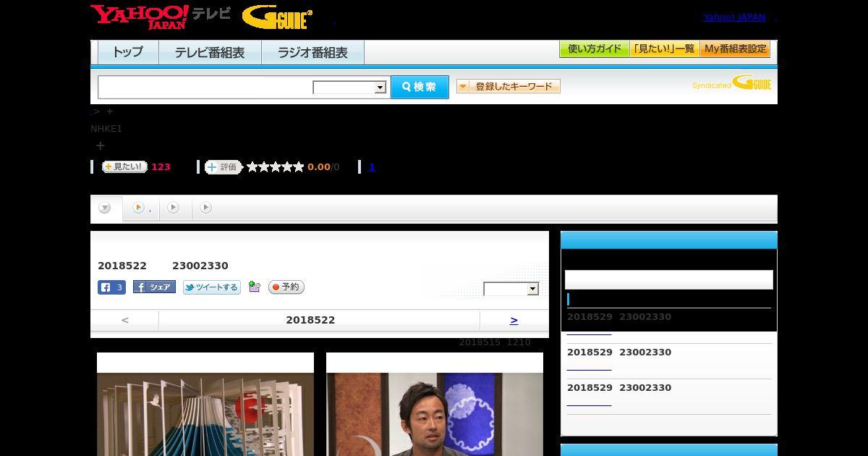This screenshot has width=868, height=456.
Task: Reserve recording with 予約 button
Action: pos(286,287)
